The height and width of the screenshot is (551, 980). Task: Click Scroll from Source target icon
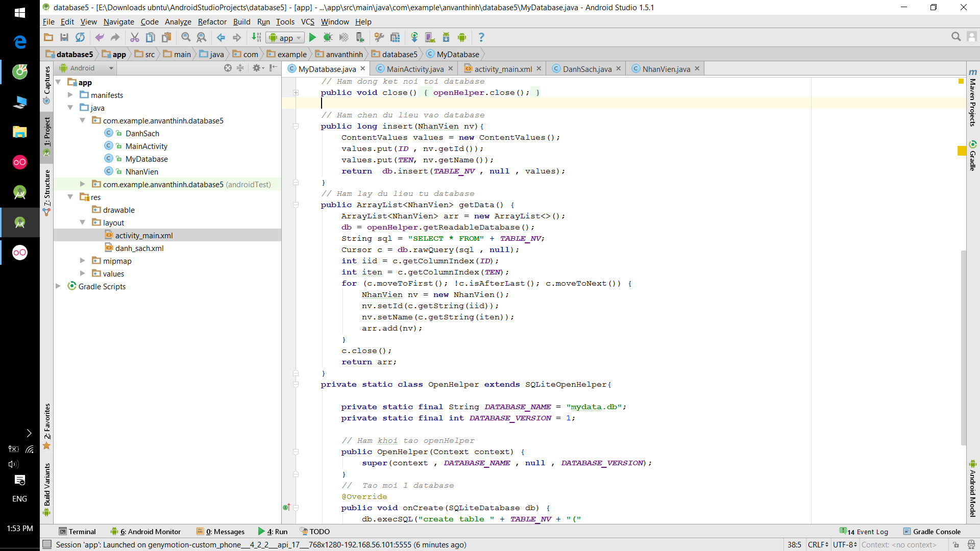(x=228, y=68)
